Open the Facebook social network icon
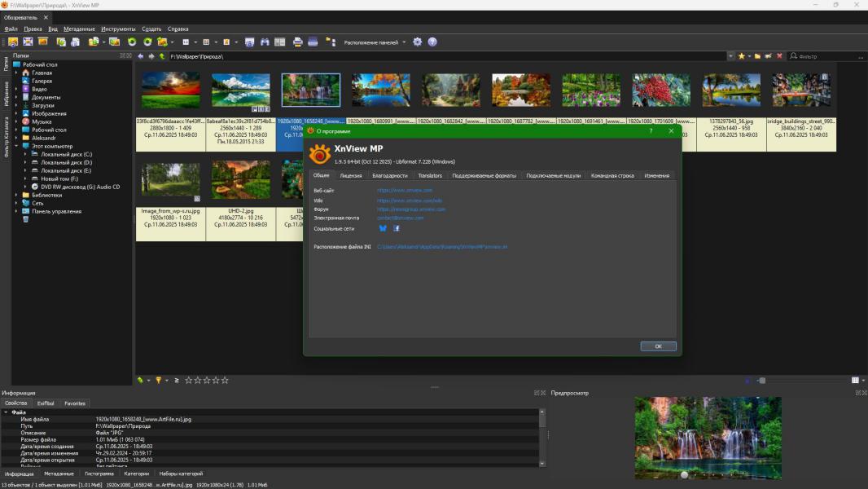This screenshot has width=868, height=489. [397, 228]
